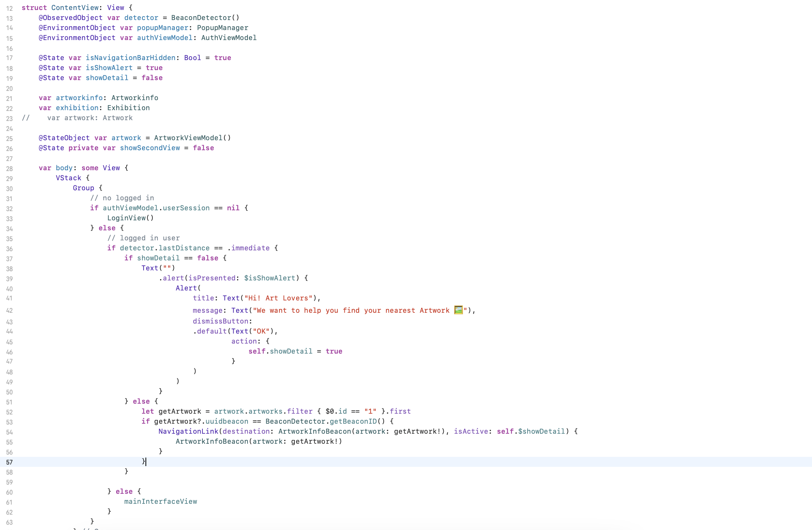Image resolution: width=812 pixels, height=530 pixels.
Task: Click the BeaconDetector() initializer on line 13
Action: tap(205, 18)
